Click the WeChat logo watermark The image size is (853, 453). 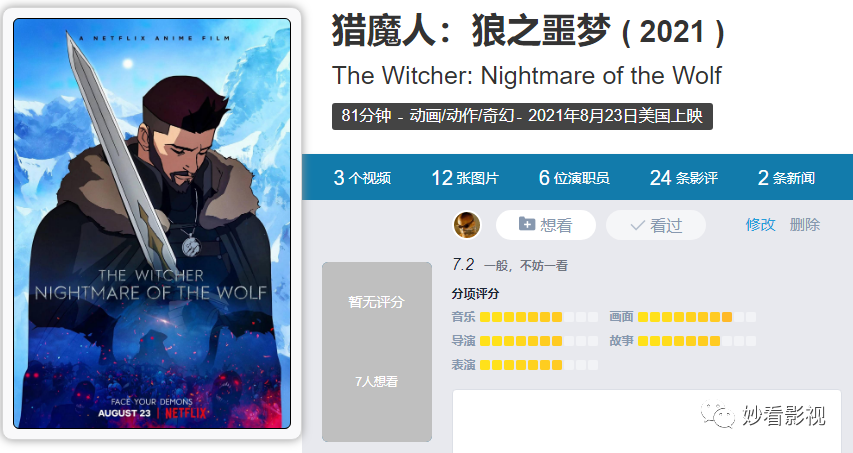(x=719, y=414)
